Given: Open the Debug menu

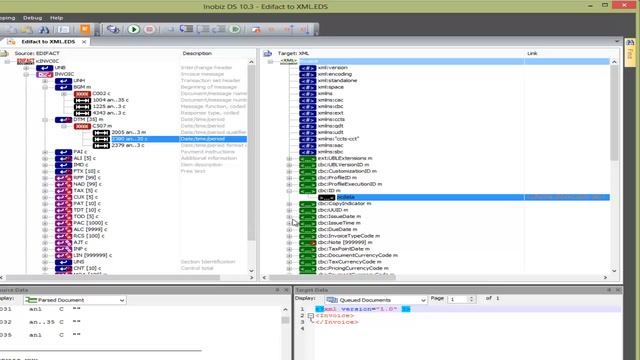Looking at the screenshot, I should pos(32,18).
